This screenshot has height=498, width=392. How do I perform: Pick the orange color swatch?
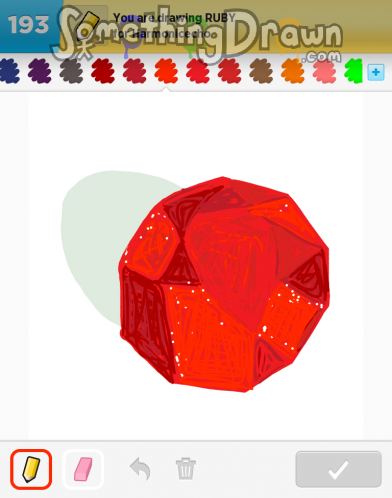point(293,71)
